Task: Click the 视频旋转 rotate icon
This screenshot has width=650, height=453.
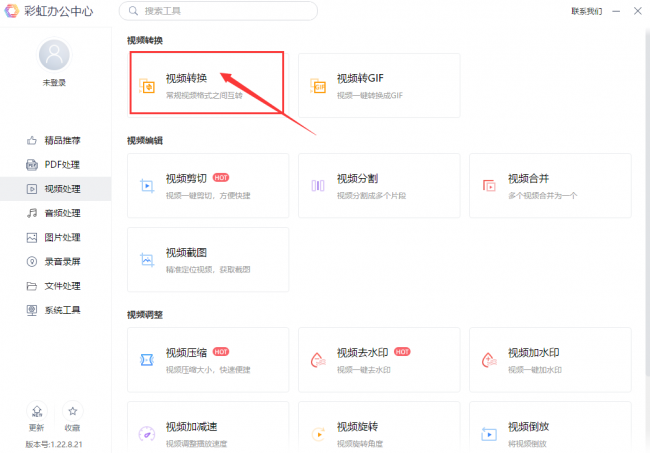Action: (x=318, y=434)
